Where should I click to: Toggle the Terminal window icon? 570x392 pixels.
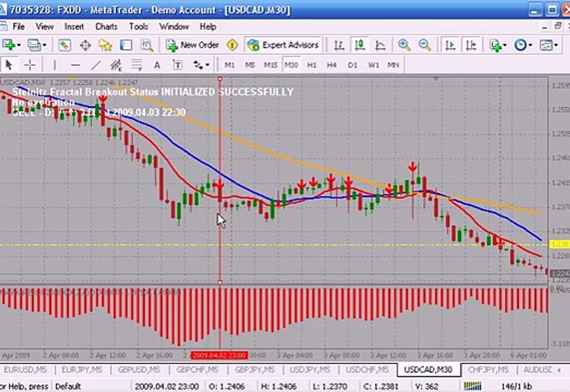pyautogui.click(x=126, y=45)
